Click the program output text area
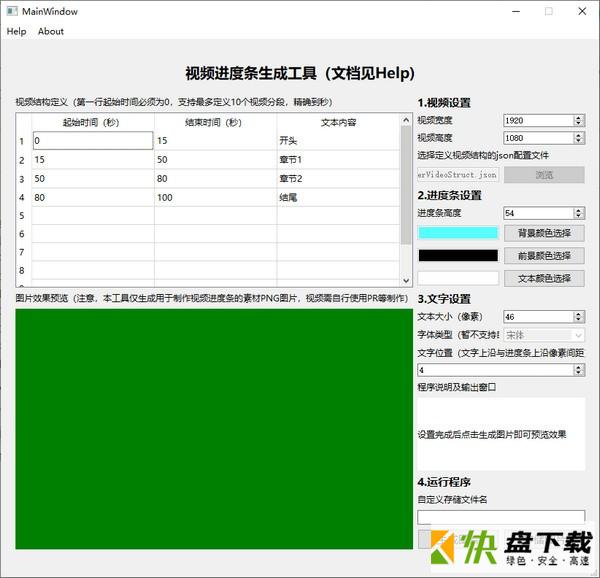600x578 pixels. click(501, 434)
